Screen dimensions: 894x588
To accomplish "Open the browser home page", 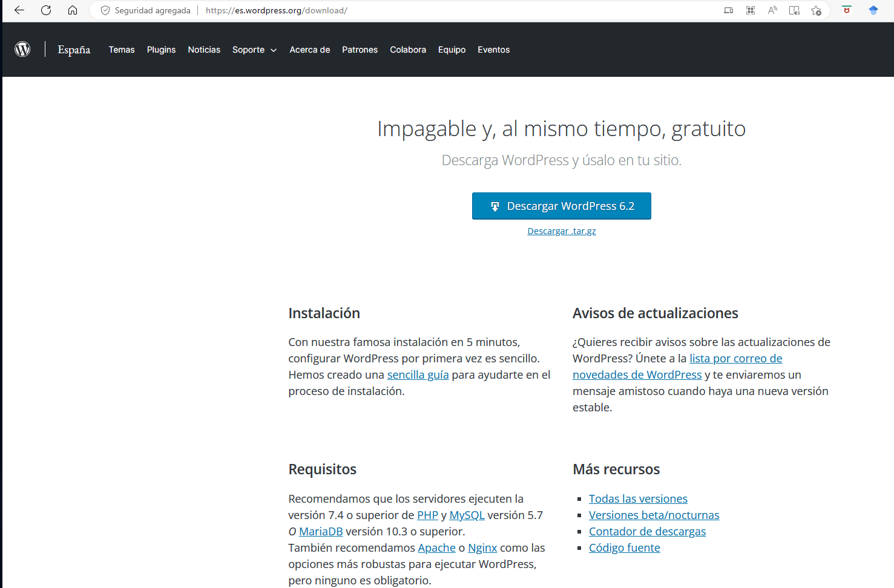I will pyautogui.click(x=73, y=10).
